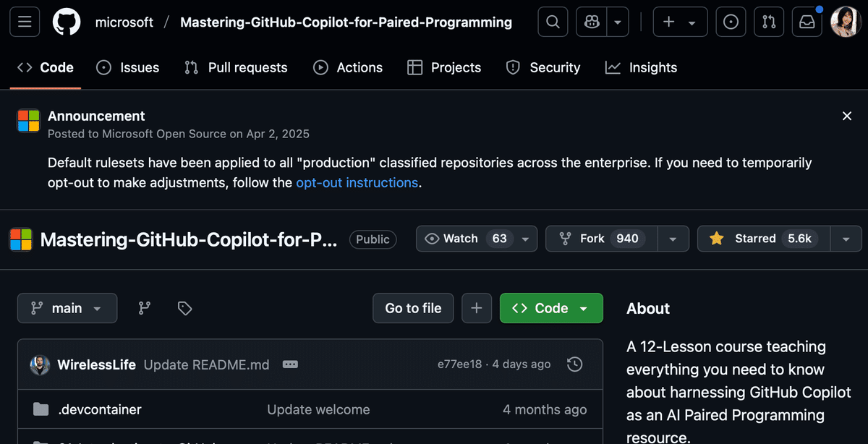The height and width of the screenshot is (444, 868).
Task: Click Go to file button
Action: point(413,308)
